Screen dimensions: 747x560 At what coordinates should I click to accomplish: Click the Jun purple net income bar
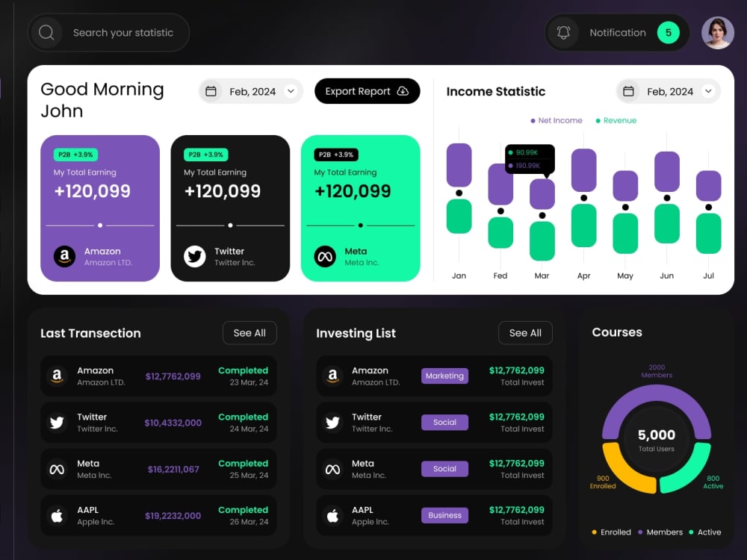667,172
